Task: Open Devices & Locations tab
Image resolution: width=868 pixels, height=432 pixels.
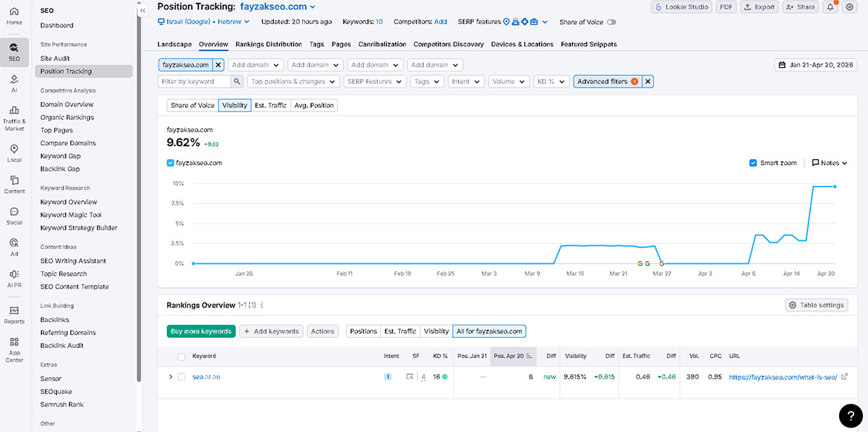Action: [522, 44]
